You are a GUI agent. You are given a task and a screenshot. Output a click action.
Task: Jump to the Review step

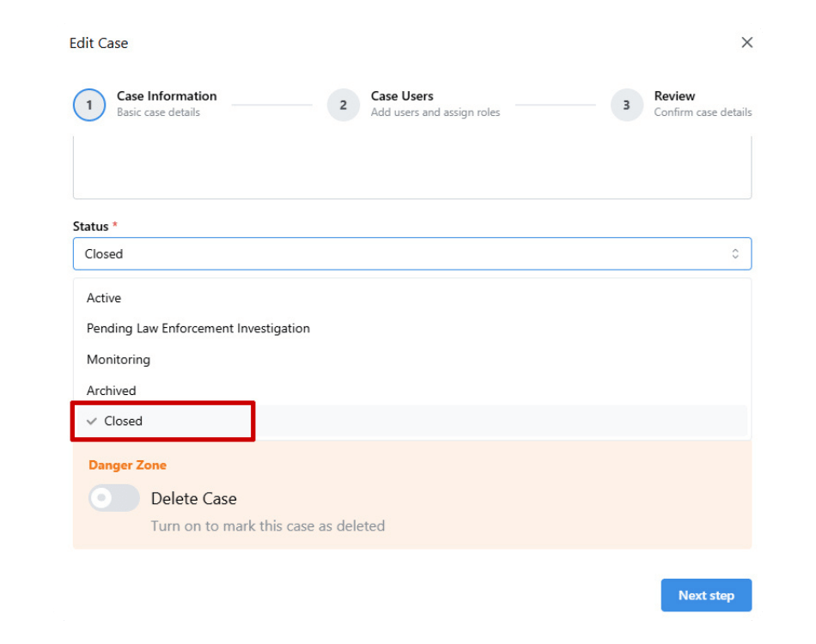675,96
